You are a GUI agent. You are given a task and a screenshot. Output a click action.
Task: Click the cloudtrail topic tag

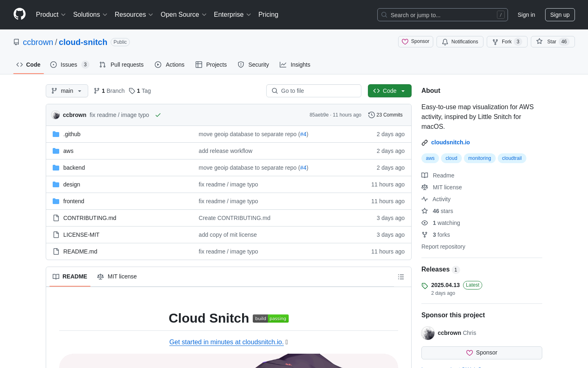[512, 158]
